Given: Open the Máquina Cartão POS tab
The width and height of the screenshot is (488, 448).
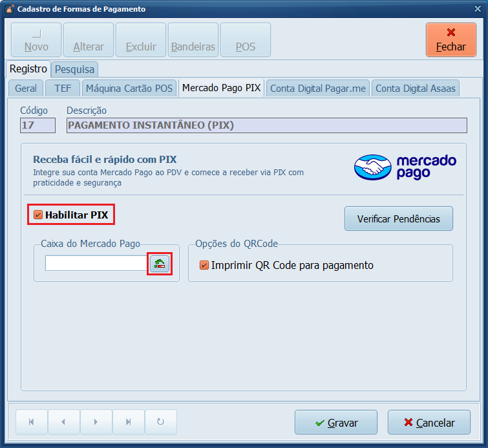Looking at the screenshot, I should click(x=129, y=89).
